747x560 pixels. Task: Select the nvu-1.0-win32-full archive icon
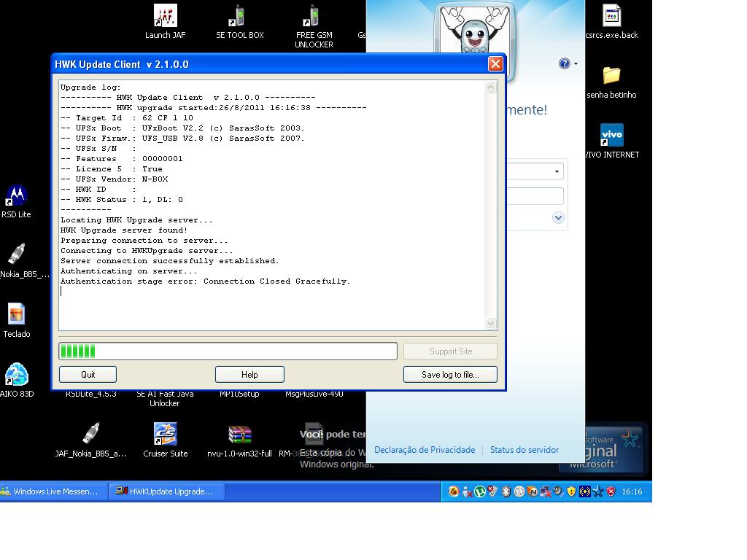click(239, 440)
